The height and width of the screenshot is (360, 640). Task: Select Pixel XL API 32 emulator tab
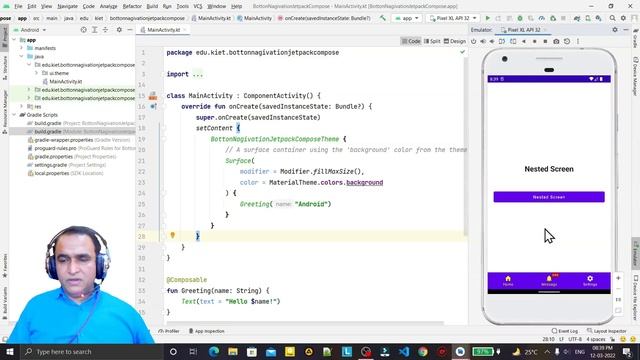[x=523, y=30]
